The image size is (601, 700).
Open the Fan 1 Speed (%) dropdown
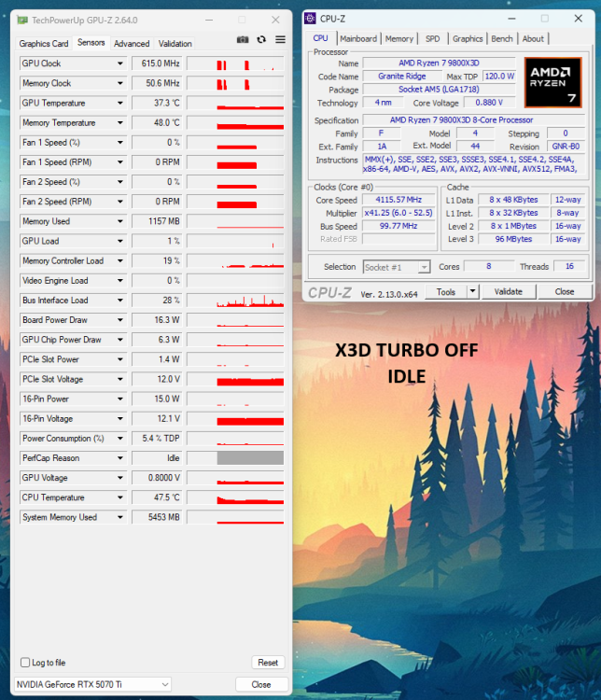[120, 143]
